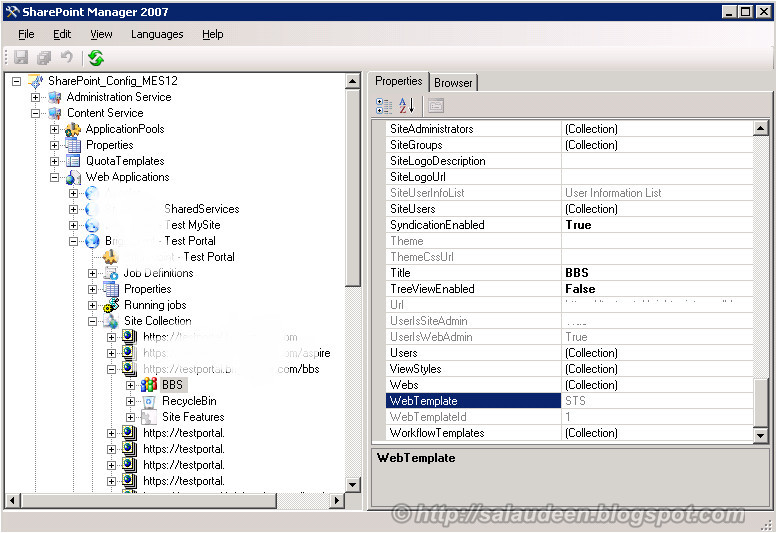Screen dimensions: 776x533
Task: Select the icon of site ending /aspire
Action: pos(130,353)
